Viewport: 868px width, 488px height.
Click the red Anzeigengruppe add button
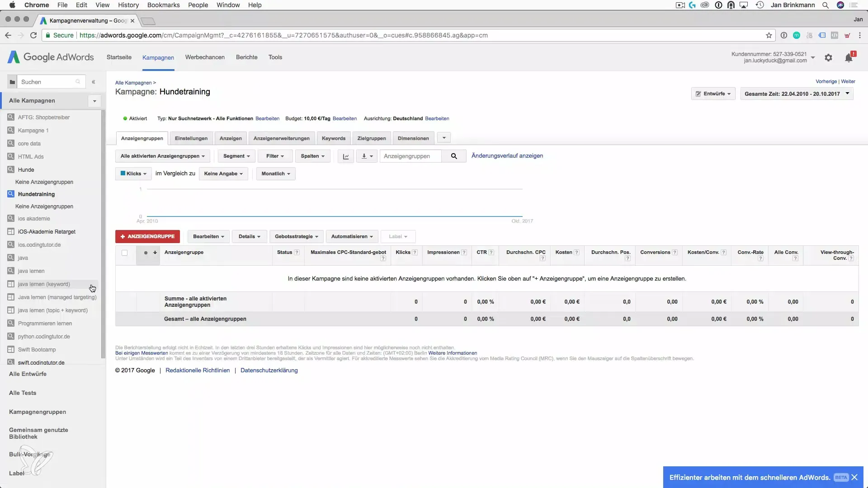(x=147, y=236)
